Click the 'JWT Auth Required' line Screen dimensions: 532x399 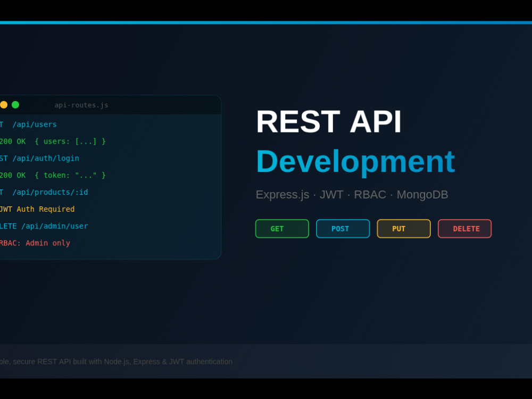37,209
